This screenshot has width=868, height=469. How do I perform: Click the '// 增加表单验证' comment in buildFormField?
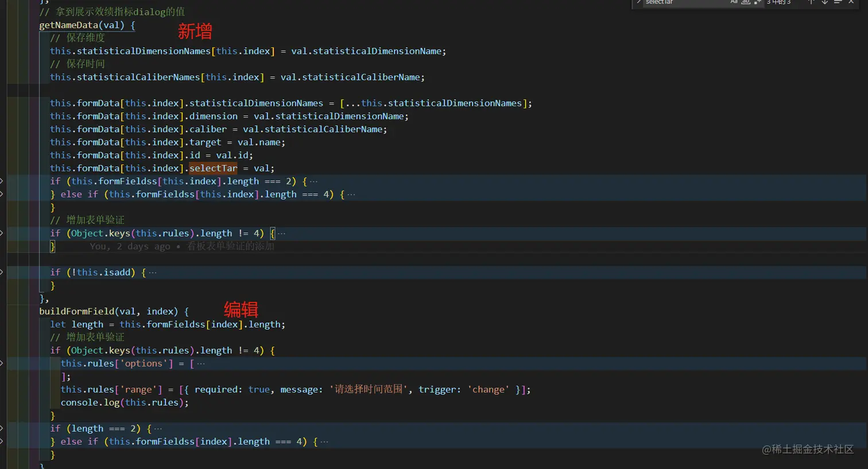click(87, 337)
